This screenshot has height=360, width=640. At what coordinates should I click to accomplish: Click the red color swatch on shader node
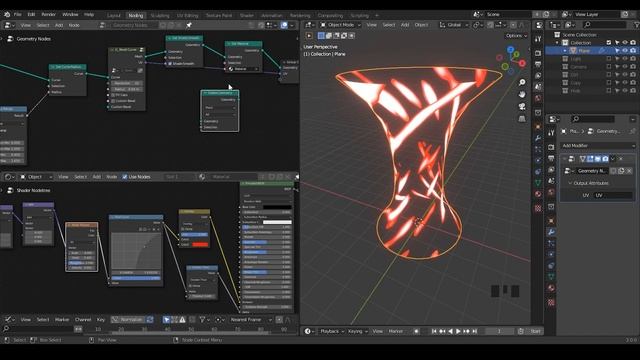pos(200,244)
